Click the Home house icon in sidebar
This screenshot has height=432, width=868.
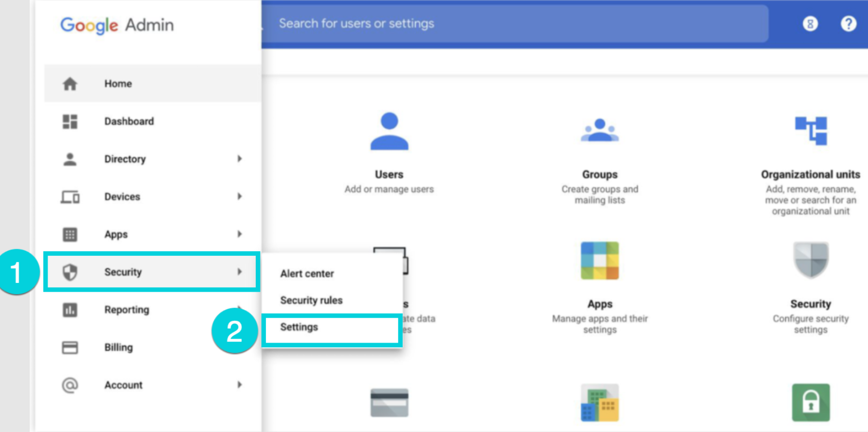[70, 84]
